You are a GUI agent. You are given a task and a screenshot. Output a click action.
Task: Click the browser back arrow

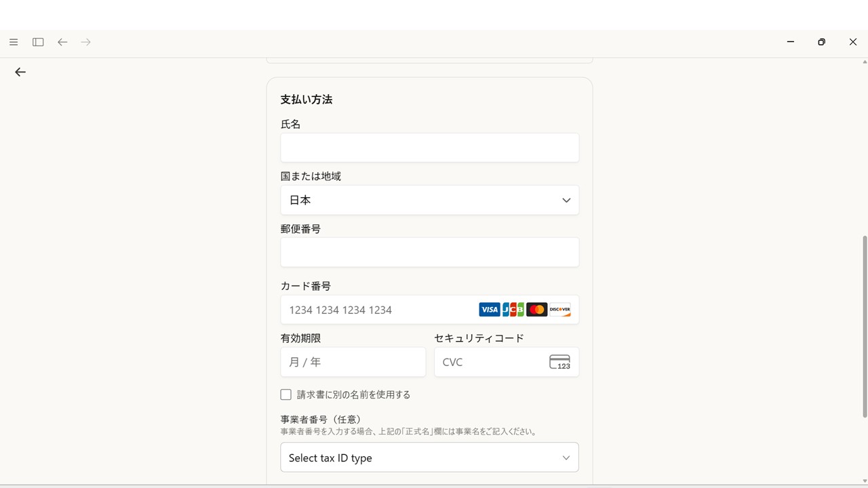[62, 42]
